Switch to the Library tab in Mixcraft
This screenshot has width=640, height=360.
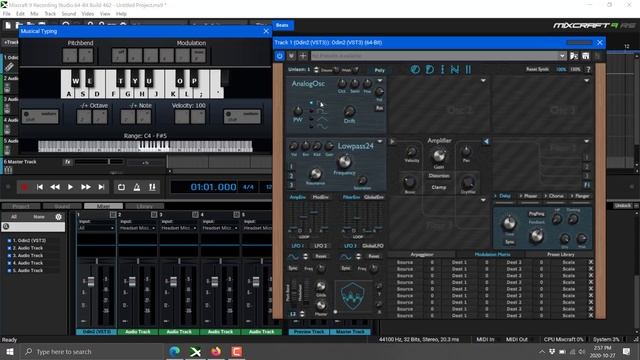point(144,206)
